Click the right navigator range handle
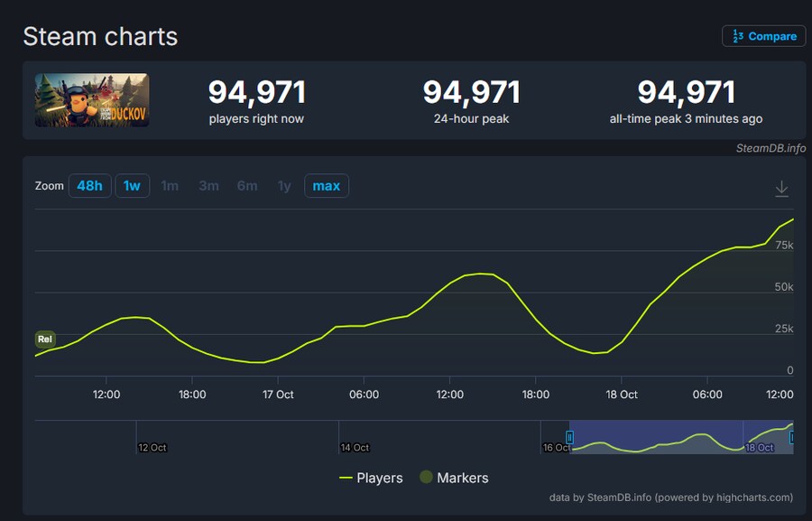 [791, 437]
